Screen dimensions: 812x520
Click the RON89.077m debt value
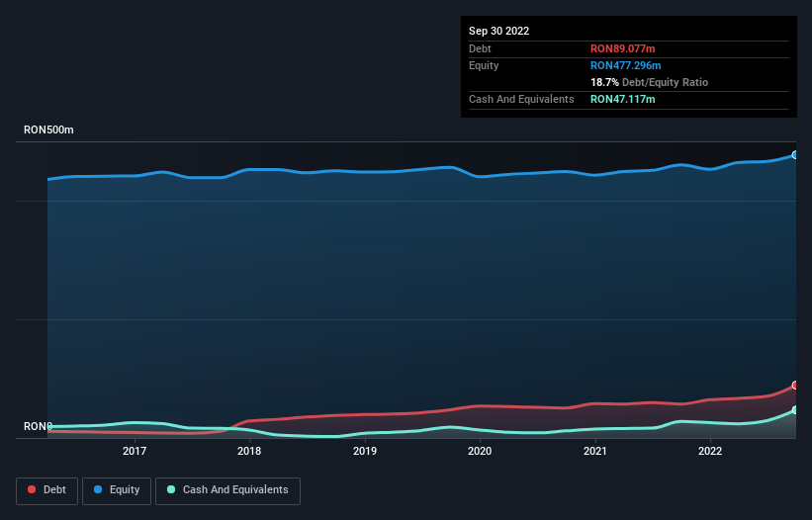[622, 48]
